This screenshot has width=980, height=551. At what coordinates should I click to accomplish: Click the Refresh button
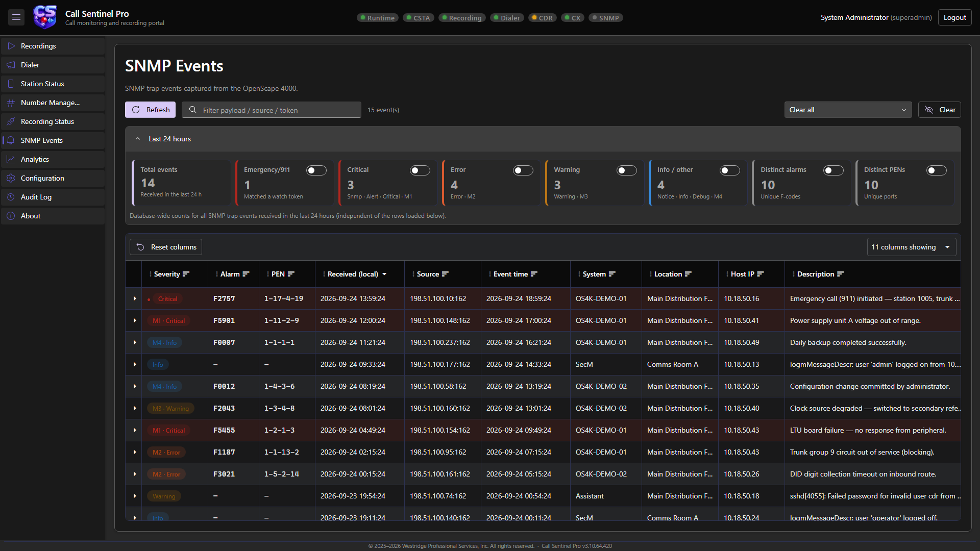coord(150,110)
